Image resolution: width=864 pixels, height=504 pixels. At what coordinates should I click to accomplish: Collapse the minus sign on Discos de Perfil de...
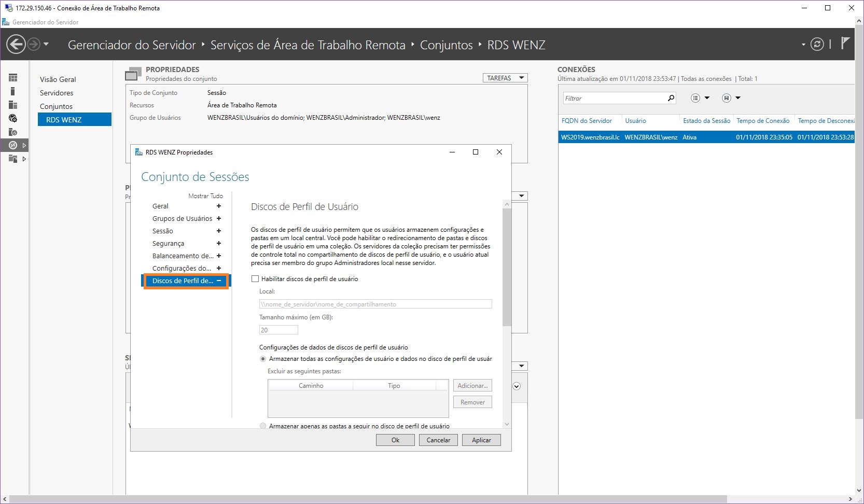pos(219,281)
